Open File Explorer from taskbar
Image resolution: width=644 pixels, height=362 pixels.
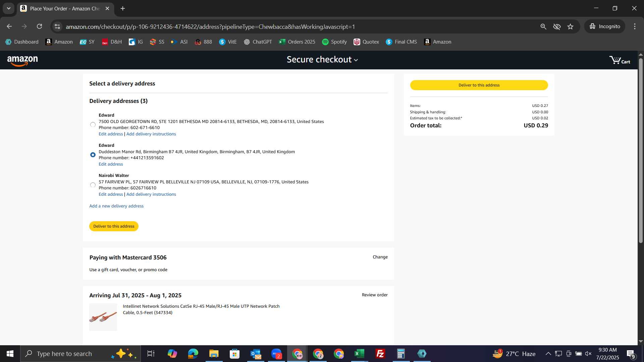pyautogui.click(x=214, y=354)
